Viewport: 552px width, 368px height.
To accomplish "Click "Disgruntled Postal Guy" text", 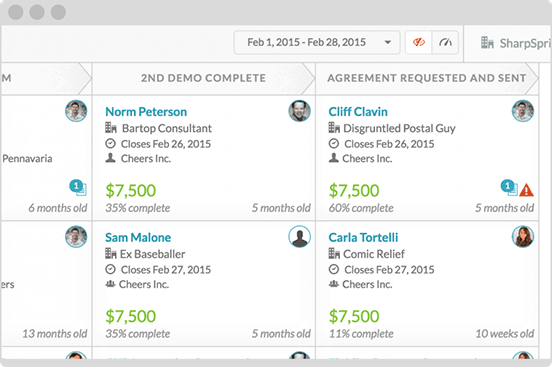I will 399,128.
